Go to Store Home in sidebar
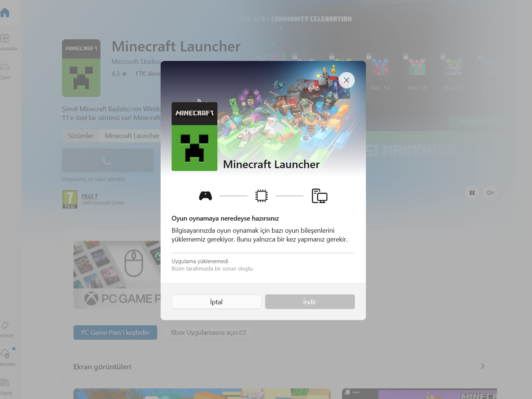The width and height of the screenshot is (532, 399). tap(5, 12)
